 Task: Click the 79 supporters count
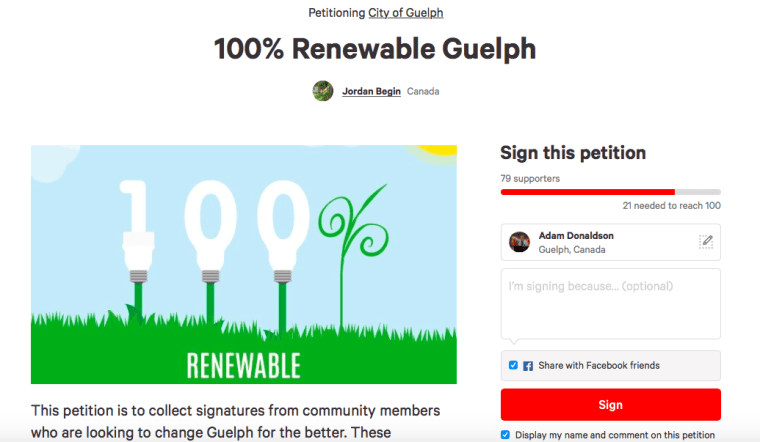click(530, 178)
